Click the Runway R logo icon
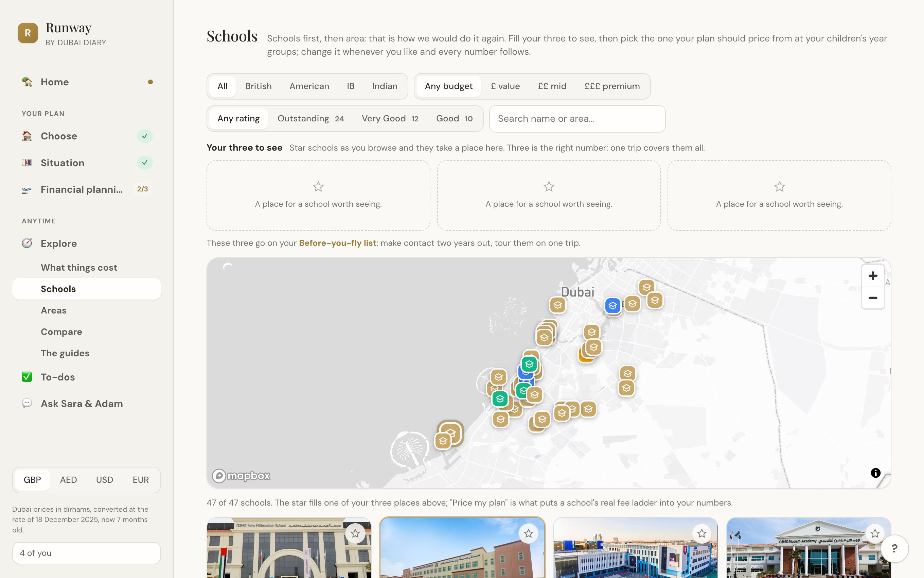This screenshot has width=924, height=578. [x=28, y=33]
